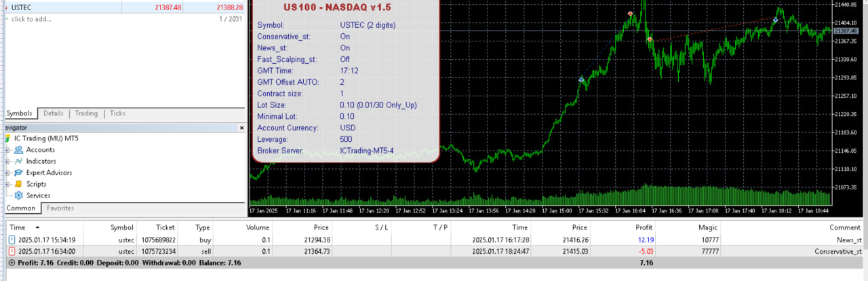Click the Scripts icon in Navigator
This screenshot has width=868, height=281.
(x=19, y=184)
